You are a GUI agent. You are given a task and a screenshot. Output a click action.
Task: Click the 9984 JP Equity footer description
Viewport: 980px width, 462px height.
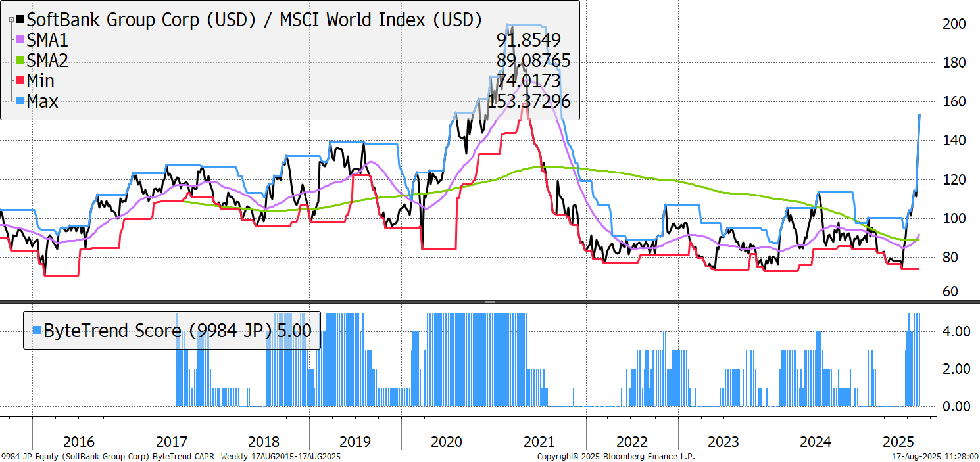pyautogui.click(x=171, y=456)
